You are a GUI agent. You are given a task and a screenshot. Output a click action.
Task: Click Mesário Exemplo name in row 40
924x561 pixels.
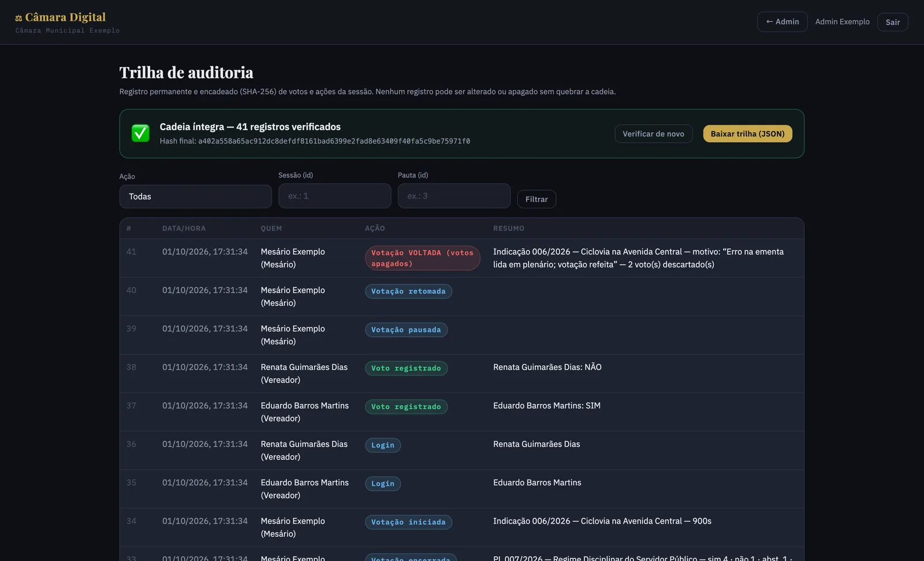point(293,290)
